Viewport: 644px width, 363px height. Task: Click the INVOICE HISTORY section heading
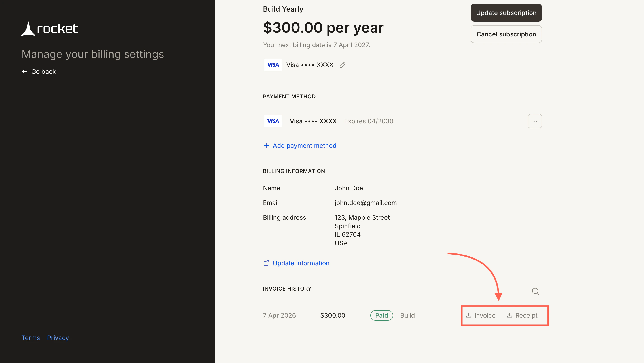point(287,289)
